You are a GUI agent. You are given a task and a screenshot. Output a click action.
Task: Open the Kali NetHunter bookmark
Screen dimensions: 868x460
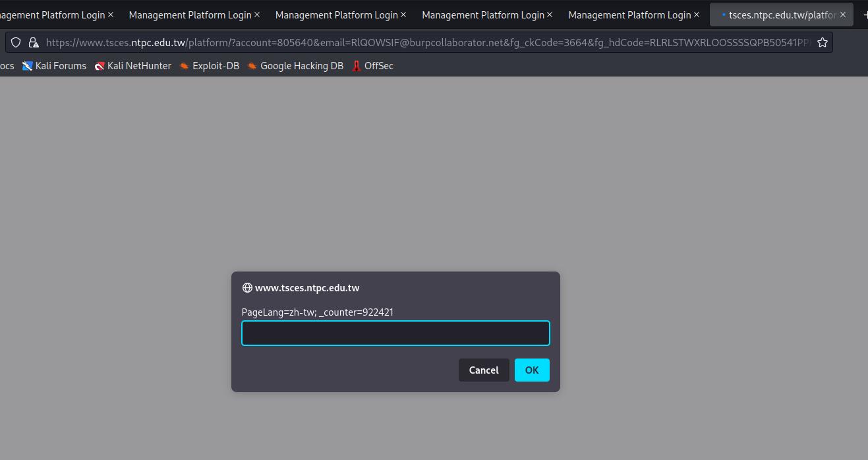pyautogui.click(x=132, y=65)
